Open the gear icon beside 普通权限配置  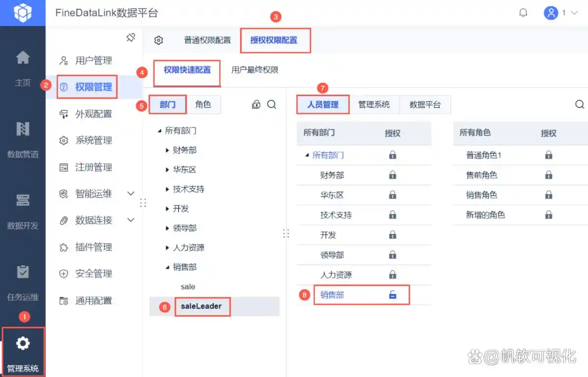(158, 41)
